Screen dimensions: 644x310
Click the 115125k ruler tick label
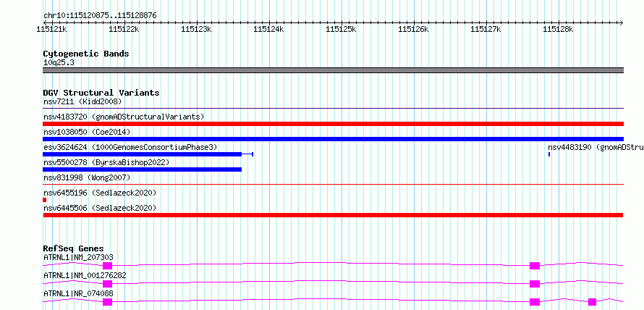(342, 29)
